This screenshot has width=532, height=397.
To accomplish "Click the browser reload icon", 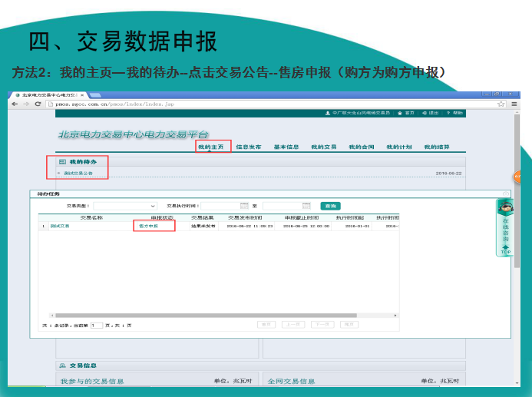I will (x=38, y=104).
